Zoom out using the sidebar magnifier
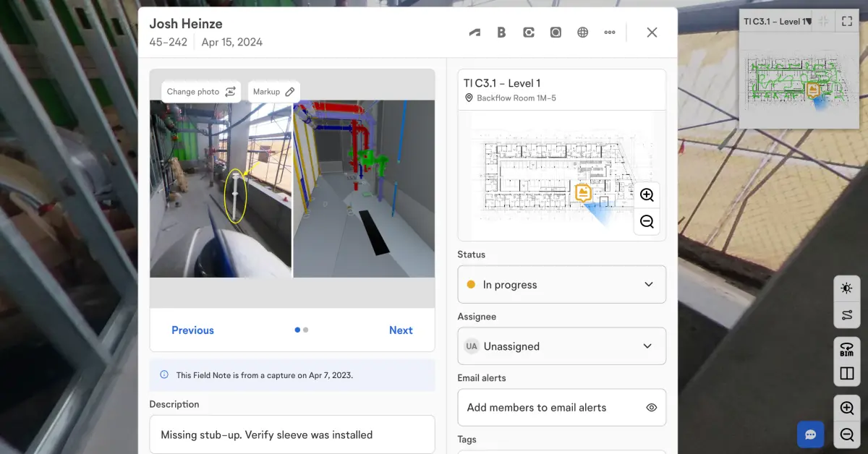Viewport: 868px width, 454px height. click(846, 434)
